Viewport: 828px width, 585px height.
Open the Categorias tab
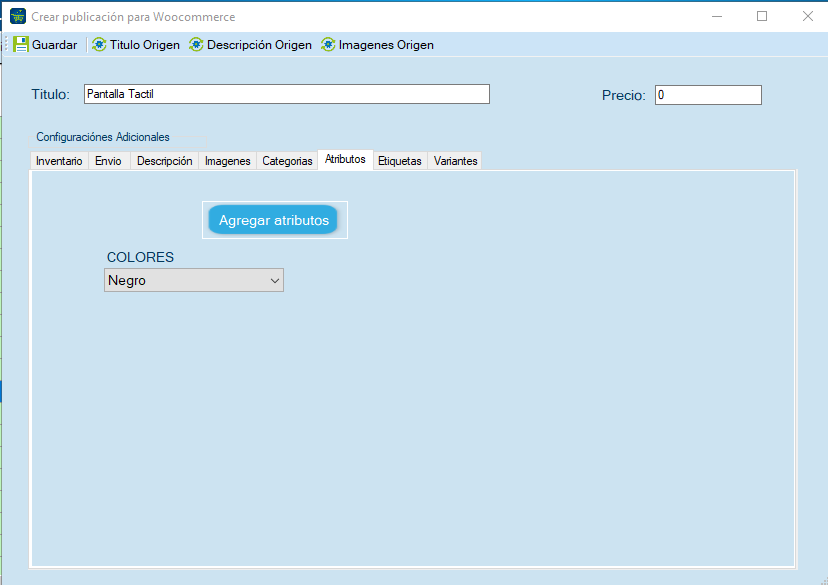[287, 161]
